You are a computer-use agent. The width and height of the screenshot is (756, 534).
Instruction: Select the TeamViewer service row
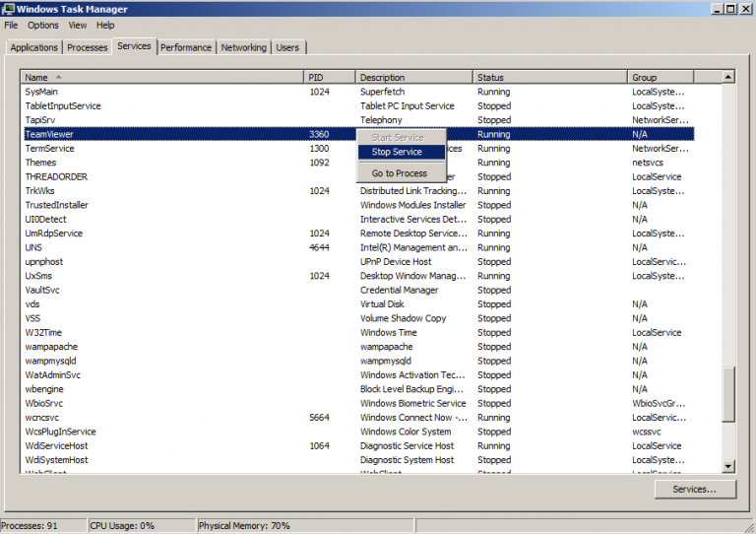[x=359, y=134]
